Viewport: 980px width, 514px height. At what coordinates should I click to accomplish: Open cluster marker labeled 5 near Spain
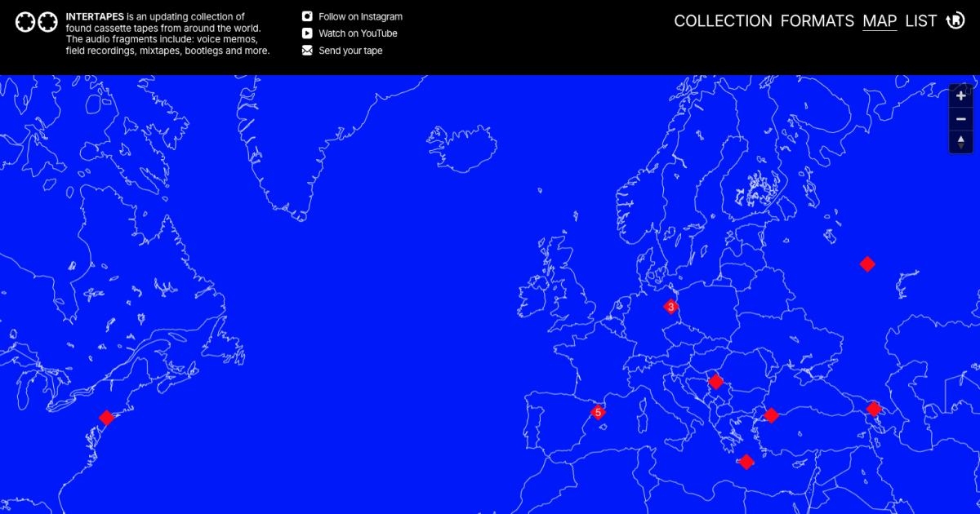point(598,412)
